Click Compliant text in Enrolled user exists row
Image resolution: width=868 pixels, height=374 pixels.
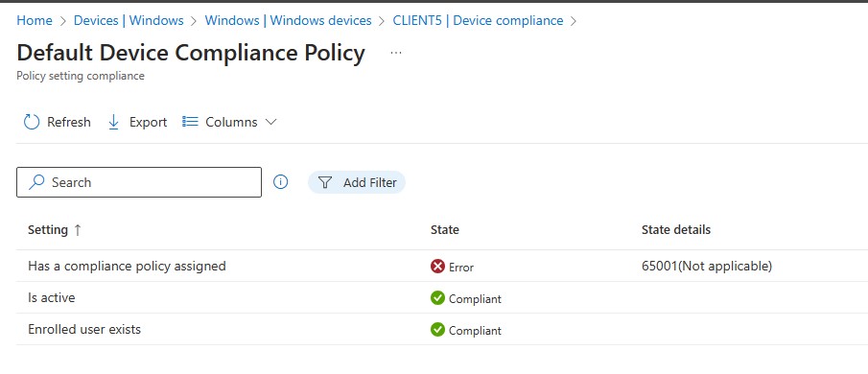point(475,330)
